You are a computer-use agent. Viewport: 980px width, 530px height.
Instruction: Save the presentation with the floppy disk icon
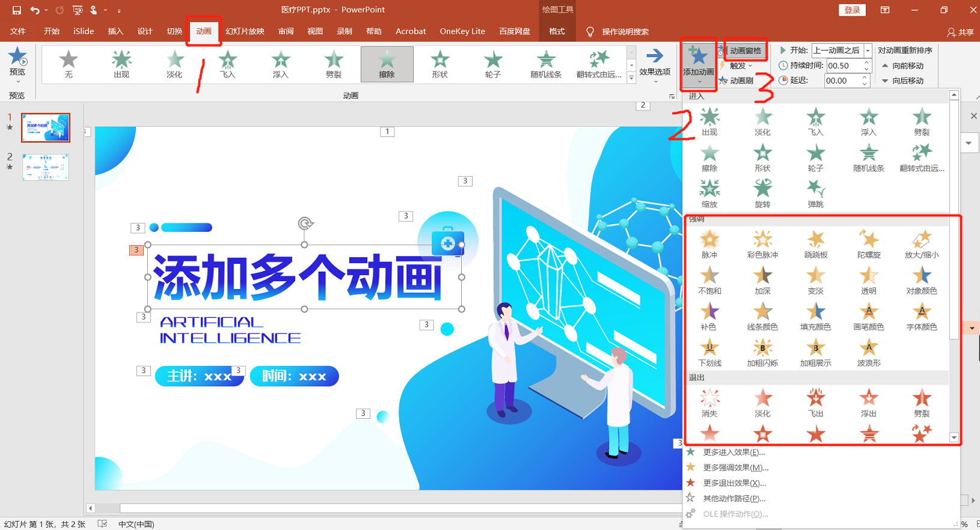[x=17, y=10]
